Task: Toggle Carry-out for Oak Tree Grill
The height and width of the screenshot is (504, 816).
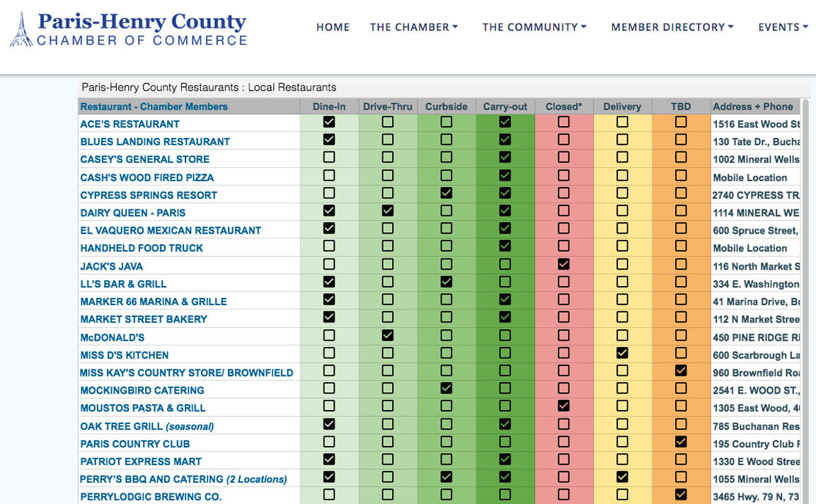Action: coord(505,424)
